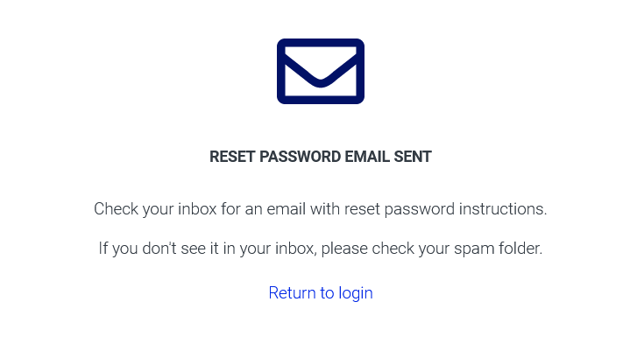
Task: Click the word 'If' starting the second sentence
Action: point(103,249)
